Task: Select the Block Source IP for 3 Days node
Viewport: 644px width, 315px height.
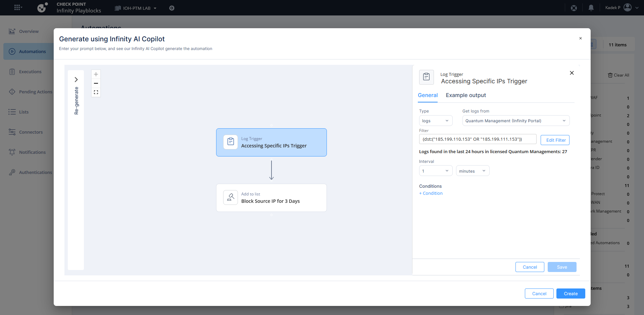Action: [x=271, y=198]
